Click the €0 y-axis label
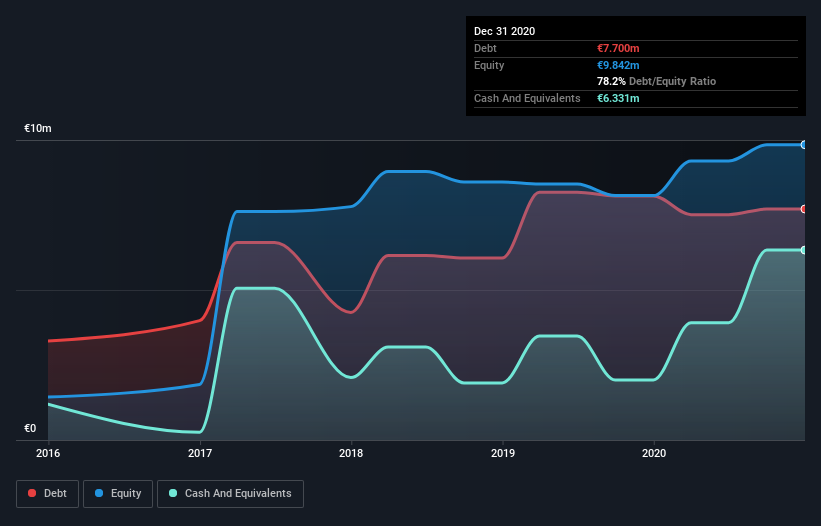Viewport: 821px width, 526px height. (x=30, y=428)
